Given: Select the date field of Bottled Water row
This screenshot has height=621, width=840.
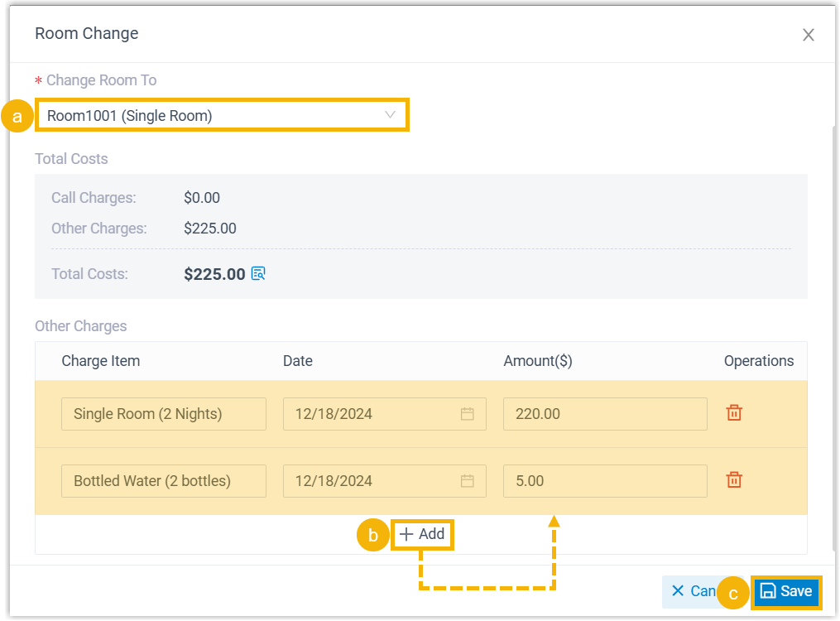Looking at the screenshot, I should [368, 481].
